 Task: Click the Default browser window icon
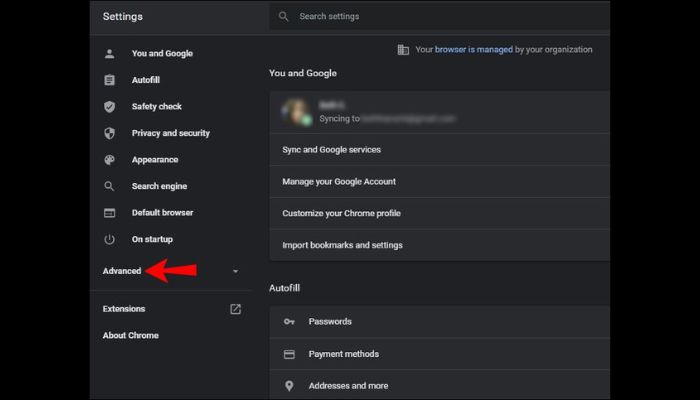coord(109,213)
